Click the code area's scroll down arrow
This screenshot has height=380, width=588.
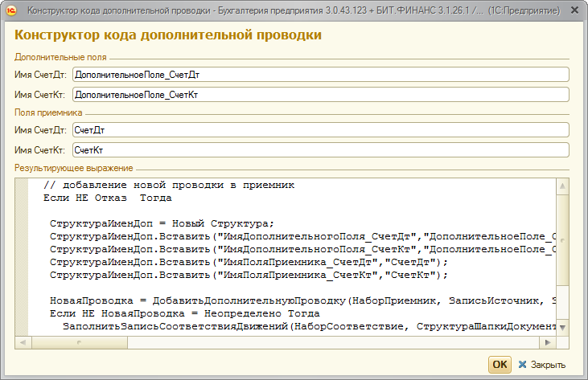564,328
